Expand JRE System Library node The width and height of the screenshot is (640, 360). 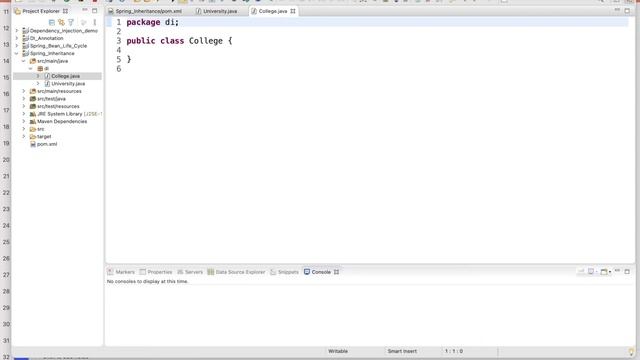click(x=24, y=114)
